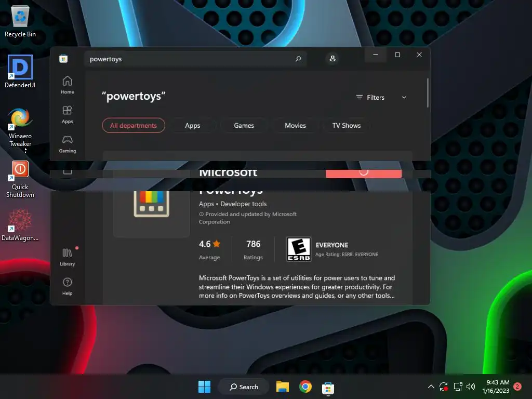532x399 pixels.
Task: Open Recycle Bin on desktop
Action: coord(20,21)
